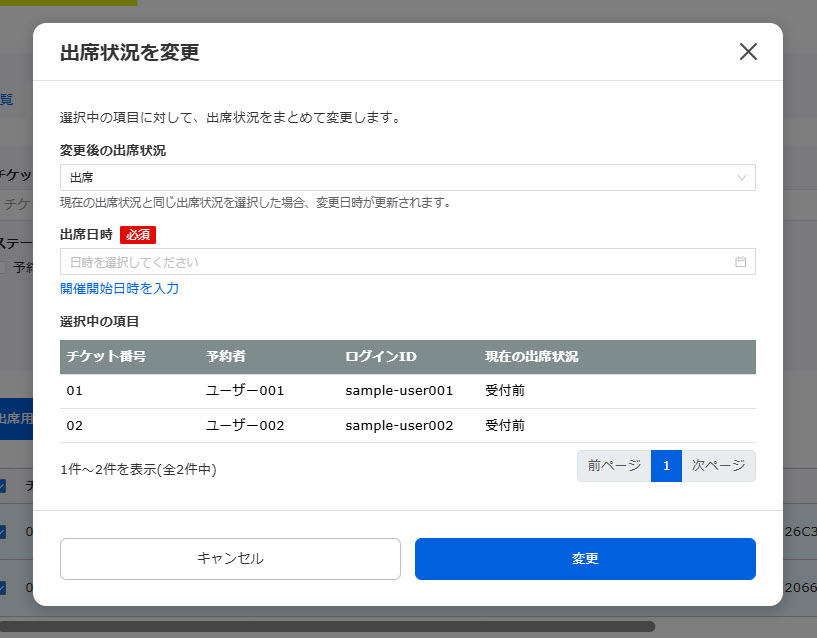Toggle the bottom background row checkbox
The width and height of the screenshot is (817, 638).
3,588
